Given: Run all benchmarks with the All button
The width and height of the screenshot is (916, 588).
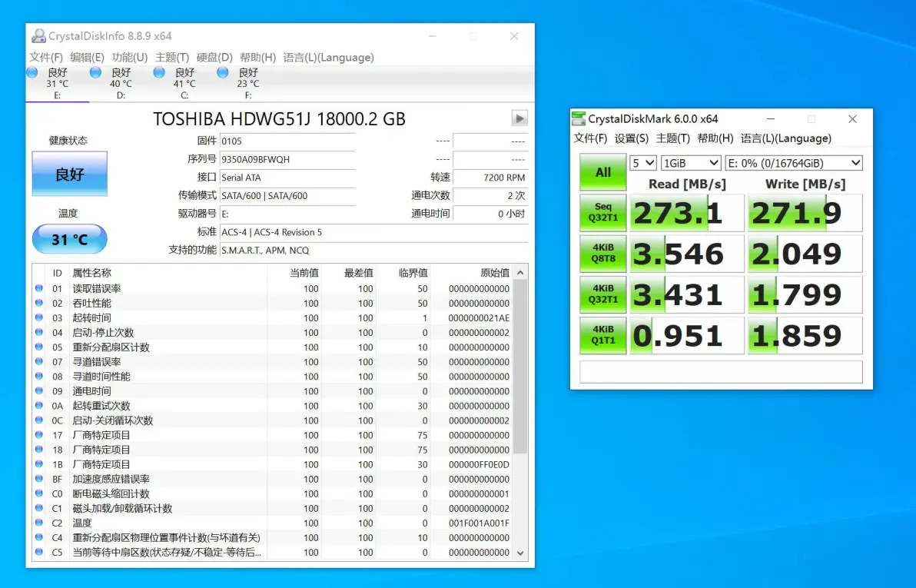Looking at the screenshot, I should click(603, 172).
